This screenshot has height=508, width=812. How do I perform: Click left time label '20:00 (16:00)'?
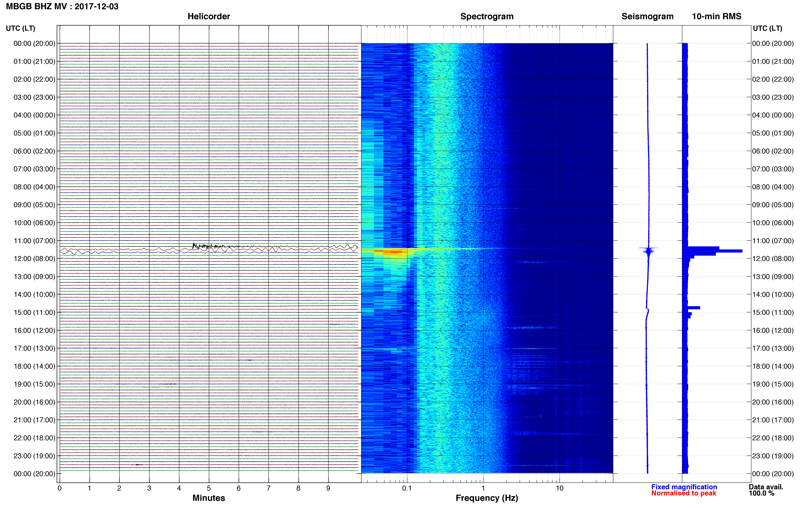34,402
